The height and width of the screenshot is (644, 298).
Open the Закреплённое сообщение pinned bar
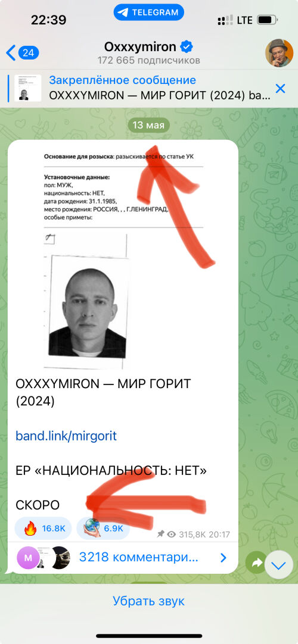tap(149, 88)
